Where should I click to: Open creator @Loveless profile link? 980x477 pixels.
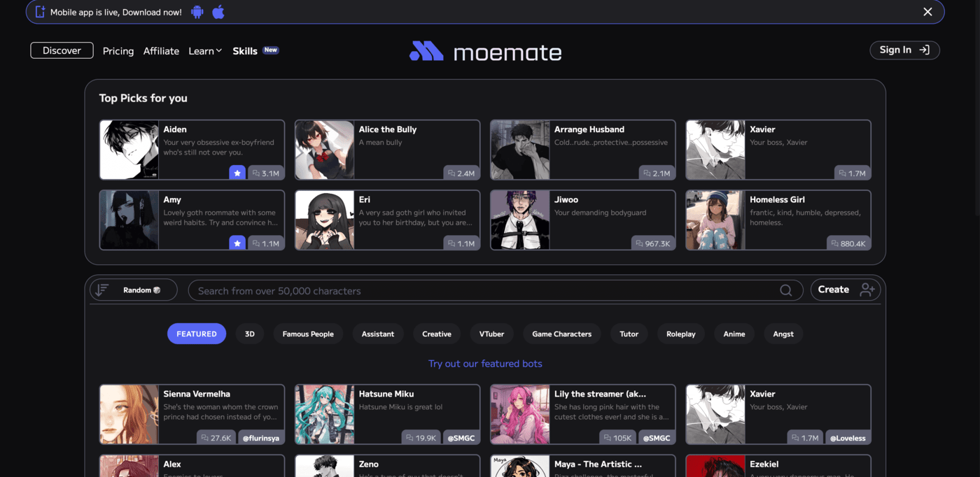pyautogui.click(x=848, y=438)
